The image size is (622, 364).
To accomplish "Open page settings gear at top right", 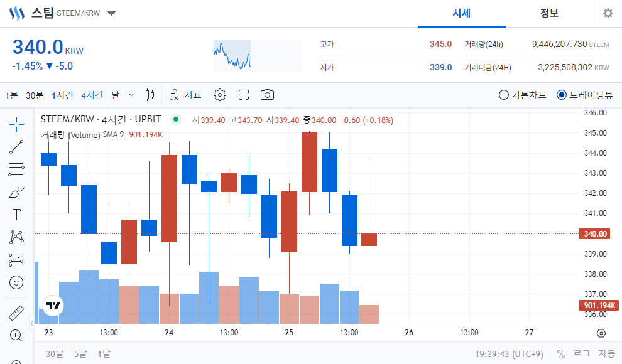I will tap(608, 13).
